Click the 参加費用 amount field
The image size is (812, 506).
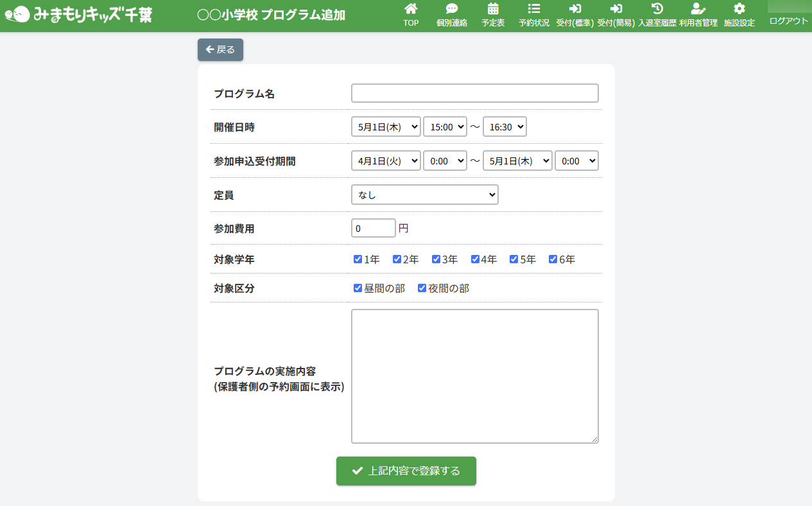pyautogui.click(x=373, y=229)
